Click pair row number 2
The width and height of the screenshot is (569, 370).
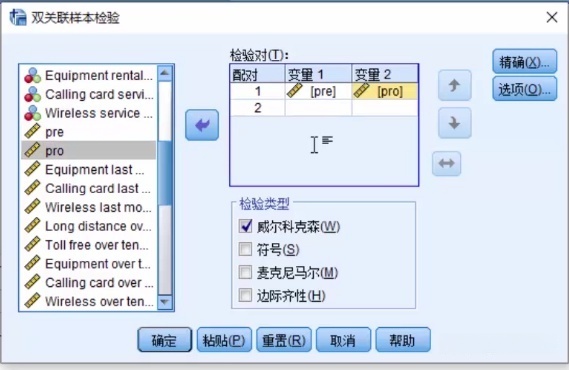(x=258, y=108)
